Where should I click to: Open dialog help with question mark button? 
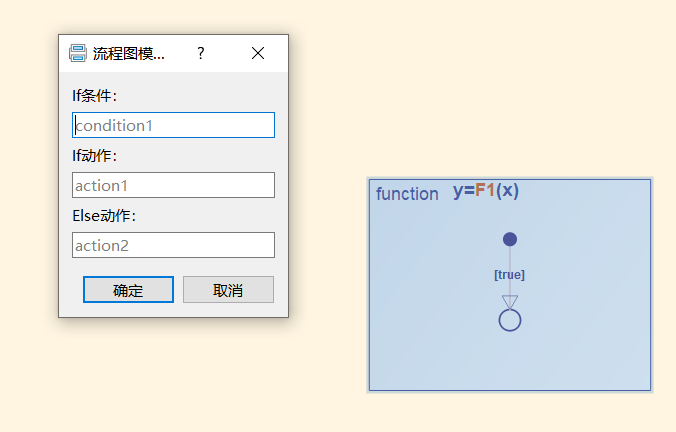200,53
